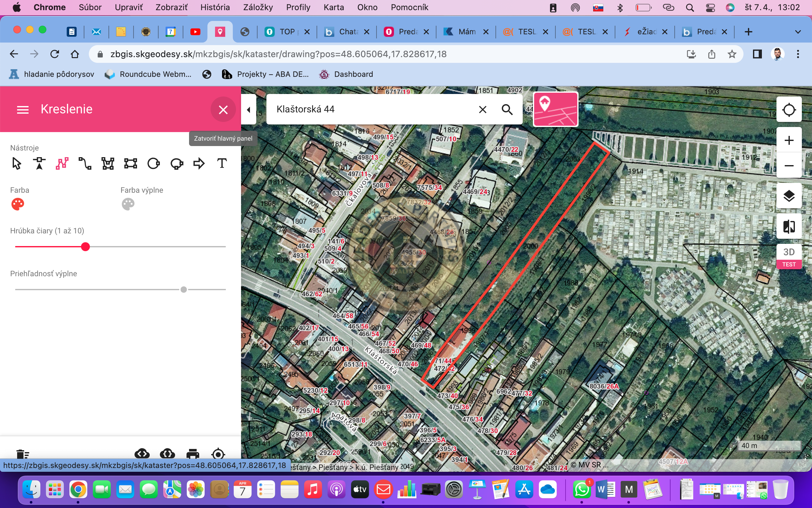Open the pink cadastre map theme thumbnail

pos(556,109)
